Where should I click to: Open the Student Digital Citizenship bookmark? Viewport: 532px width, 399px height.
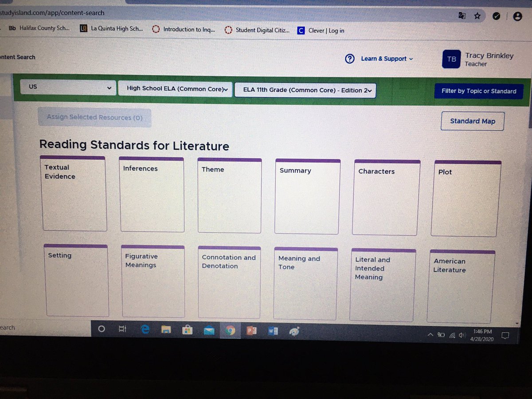coord(257,30)
